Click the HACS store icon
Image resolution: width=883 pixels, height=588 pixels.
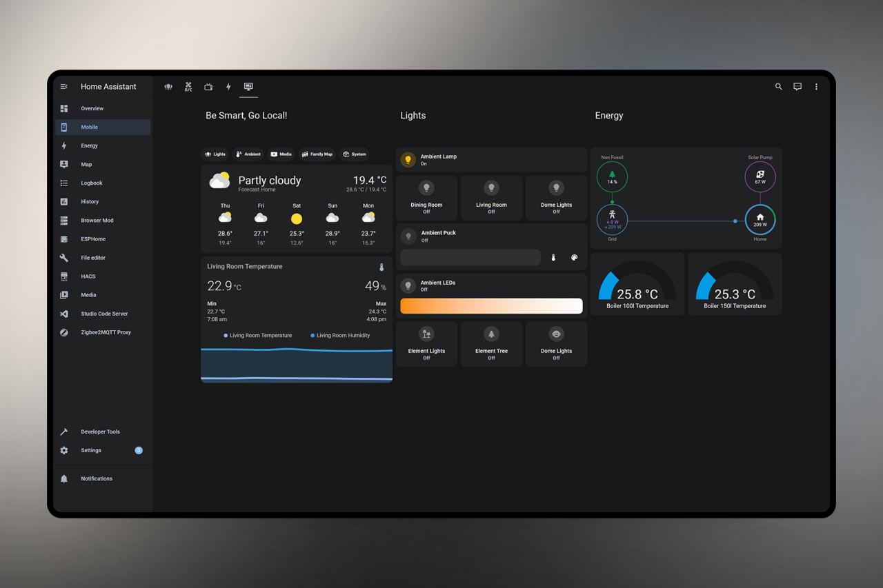64,276
